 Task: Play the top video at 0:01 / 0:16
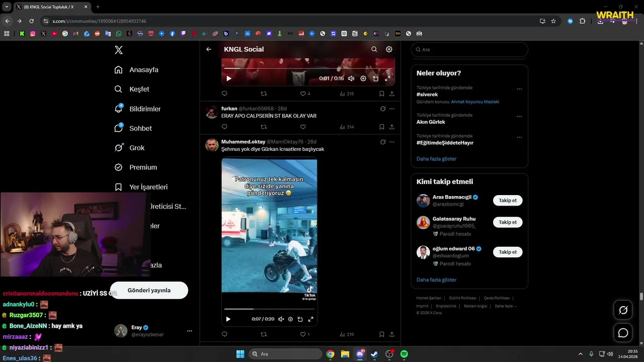(x=229, y=78)
